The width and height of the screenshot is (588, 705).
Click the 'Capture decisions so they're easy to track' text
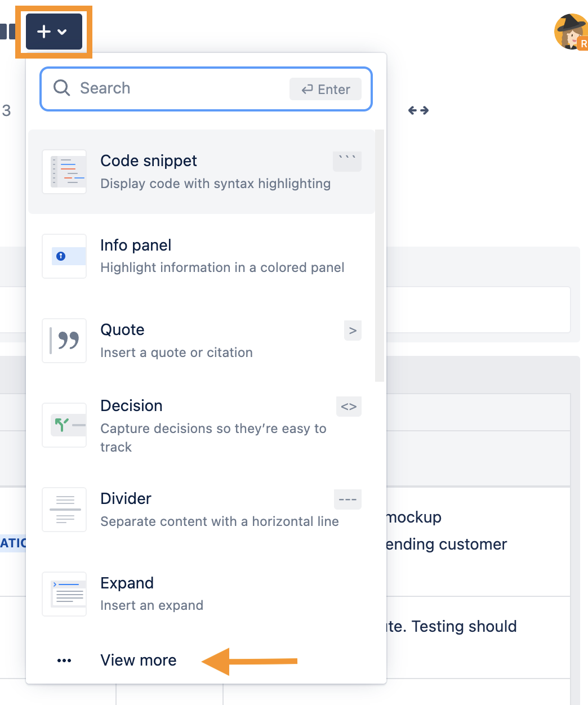(x=213, y=438)
